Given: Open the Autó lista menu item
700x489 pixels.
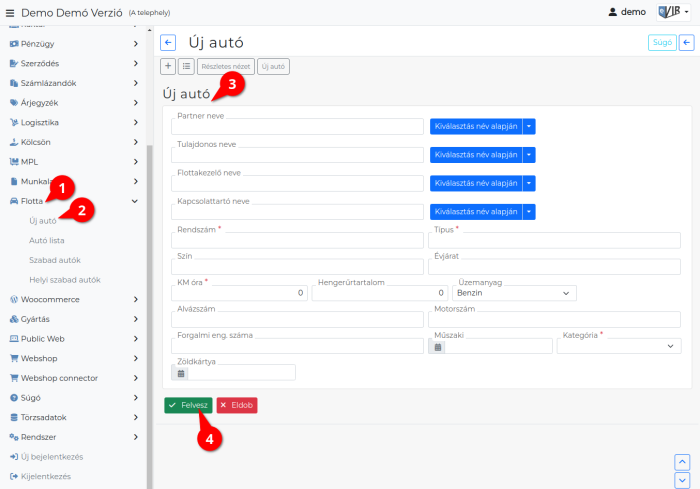Looking at the screenshot, I should pyautogui.click(x=46, y=241).
